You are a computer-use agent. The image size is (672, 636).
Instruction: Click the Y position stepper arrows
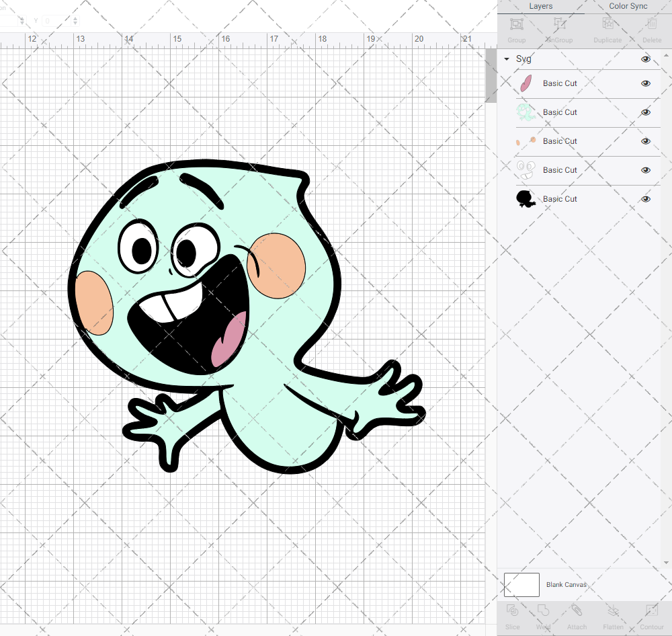(75, 21)
